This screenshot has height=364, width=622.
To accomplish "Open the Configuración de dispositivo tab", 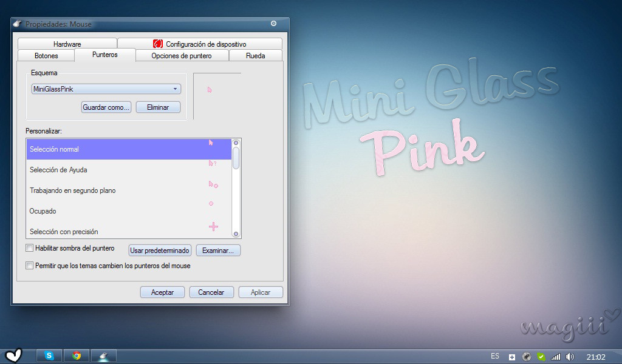I will [x=200, y=44].
